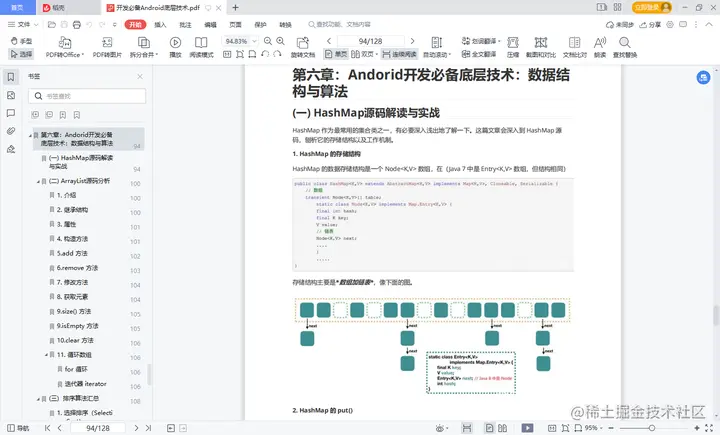Close the 书签 bookmark panel
The width and height of the screenshot is (720, 435).
coord(140,76)
